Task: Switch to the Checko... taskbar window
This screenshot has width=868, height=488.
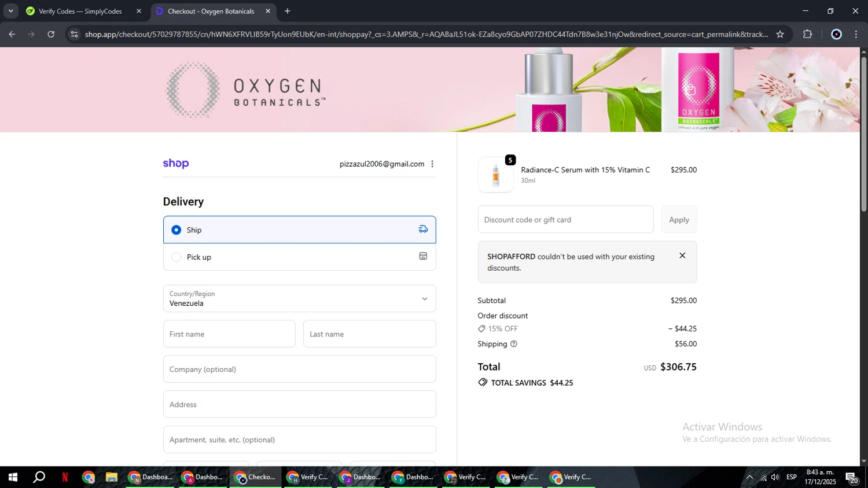Action: coord(255,477)
